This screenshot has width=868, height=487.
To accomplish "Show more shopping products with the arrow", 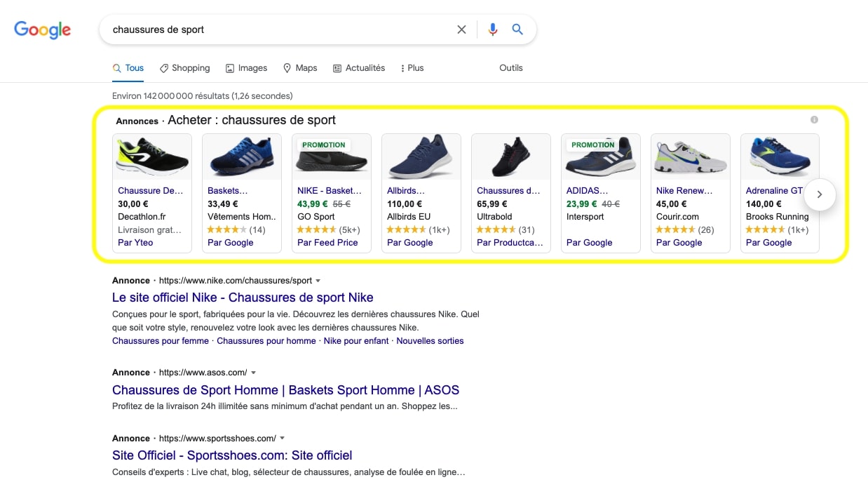I will tap(820, 194).
